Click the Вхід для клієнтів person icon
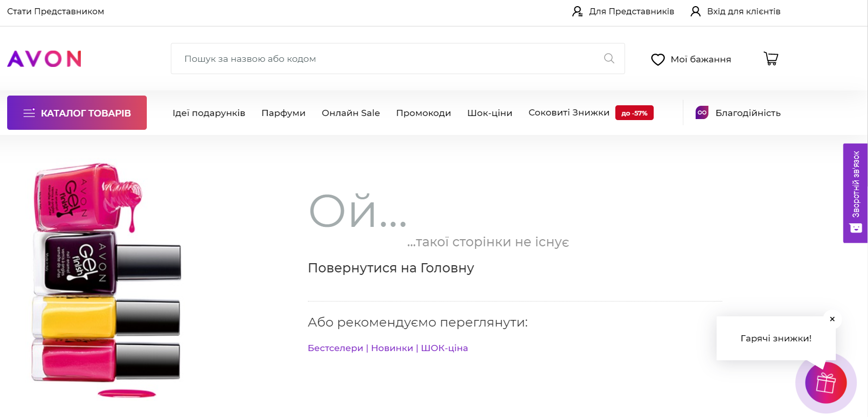The image size is (868, 417). (695, 11)
